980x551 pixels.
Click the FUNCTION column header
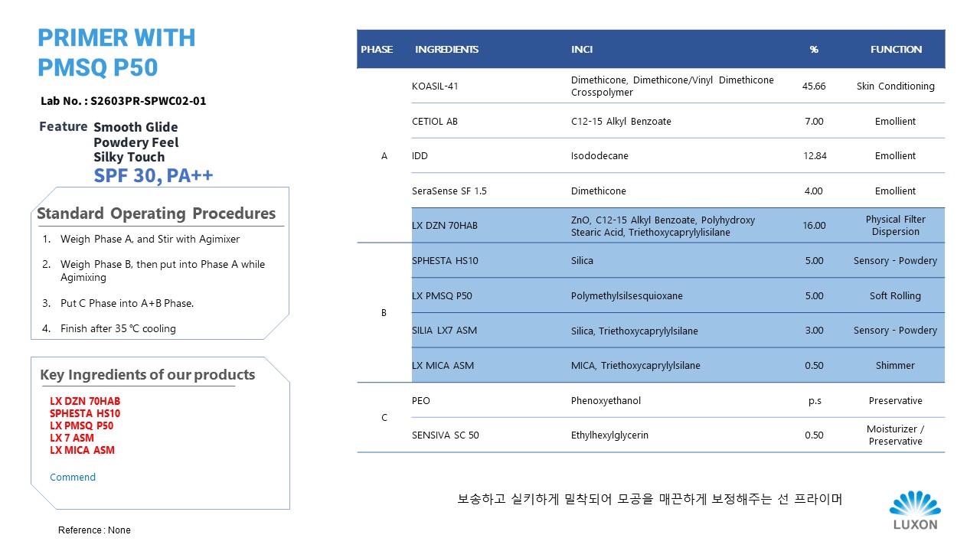[x=896, y=49]
